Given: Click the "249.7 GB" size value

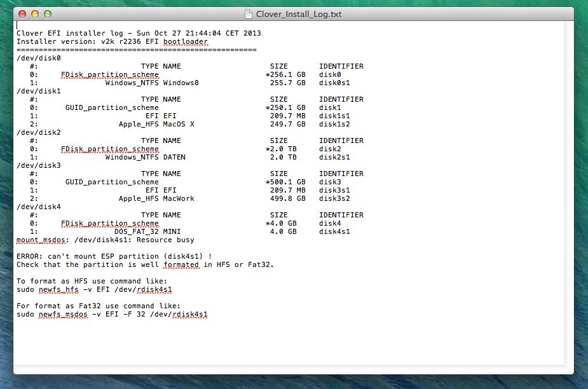Looking at the screenshot, I should (x=287, y=124).
